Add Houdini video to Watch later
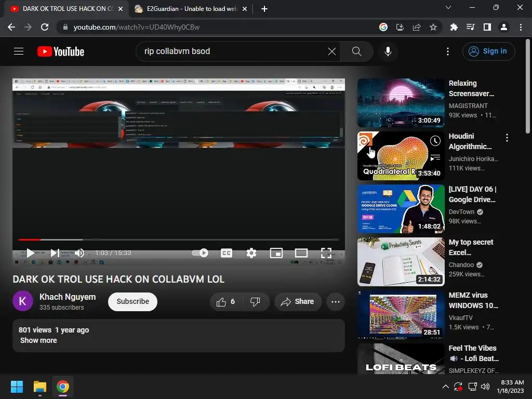The width and height of the screenshot is (532, 399). 435,140
